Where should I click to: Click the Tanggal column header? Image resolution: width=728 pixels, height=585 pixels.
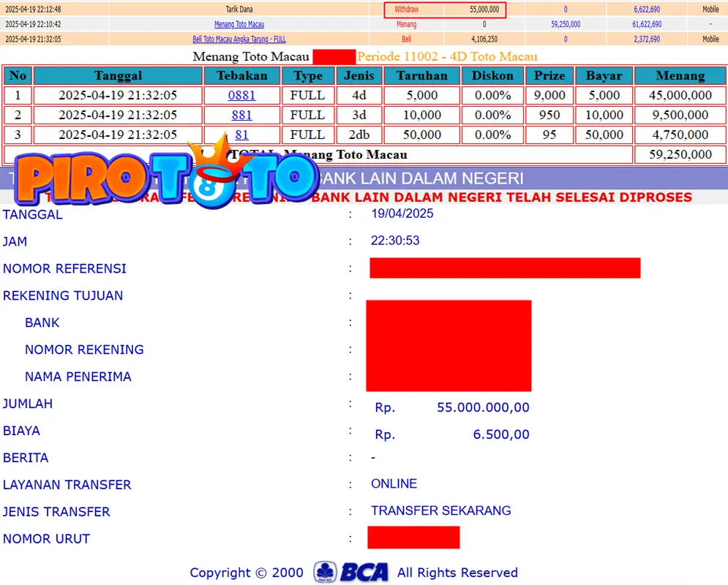tap(118, 75)
